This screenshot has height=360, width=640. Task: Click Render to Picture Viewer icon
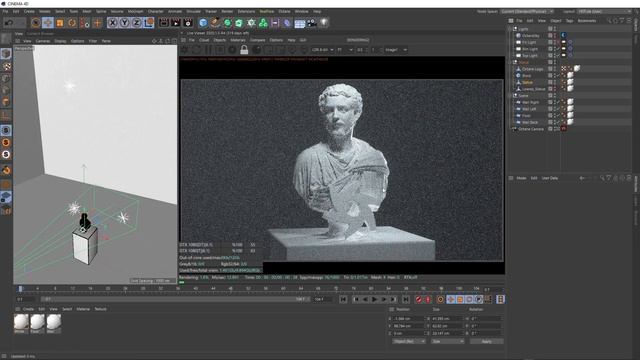[x=176, y=23]
